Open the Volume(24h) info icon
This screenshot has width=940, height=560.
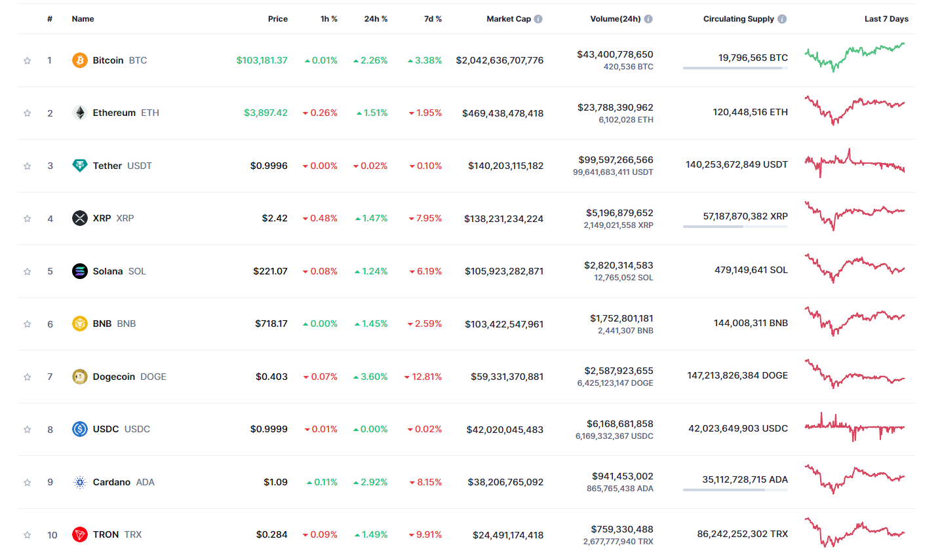click(648, 19)
